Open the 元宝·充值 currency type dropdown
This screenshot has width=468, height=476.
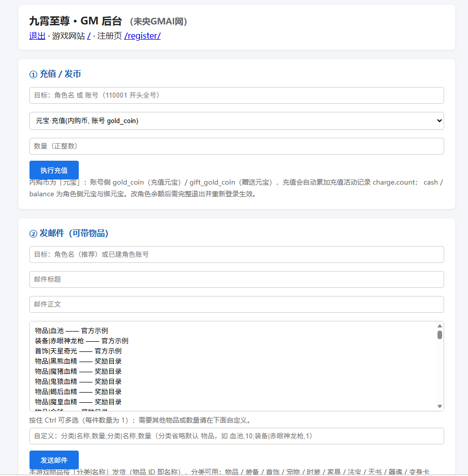click(237, 121)
